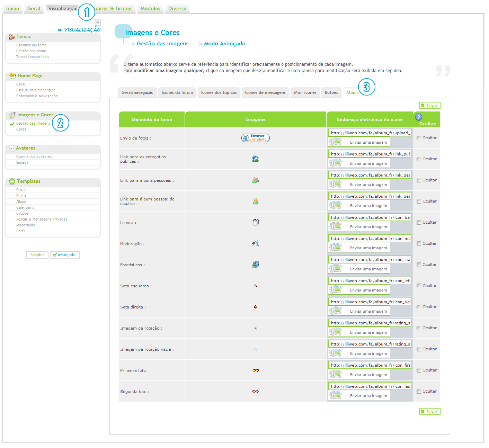The image size is (489, 448).
Task: Click the Templates plus icon
Action: [x=12, y=181]
